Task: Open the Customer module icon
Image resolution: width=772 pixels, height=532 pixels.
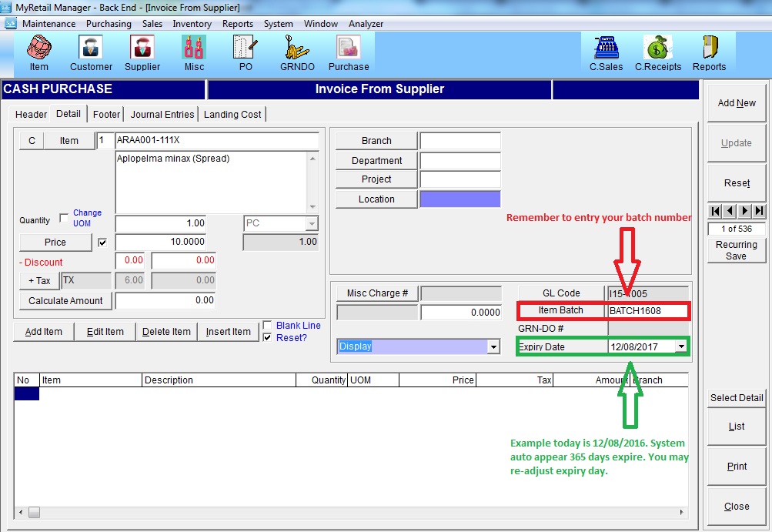Action: (91, 53)
